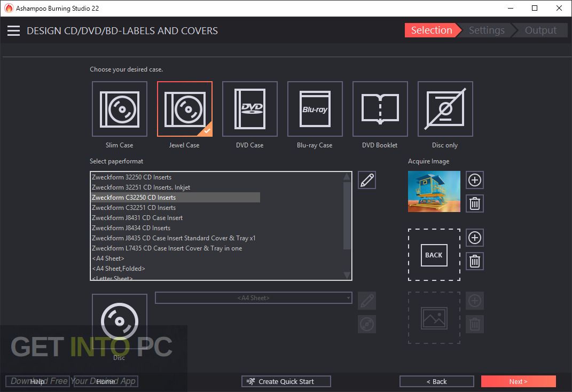This screenshot has height=392, width=572.
Task: Click the disabled delete disc image icon
Action: coord(475,324)
